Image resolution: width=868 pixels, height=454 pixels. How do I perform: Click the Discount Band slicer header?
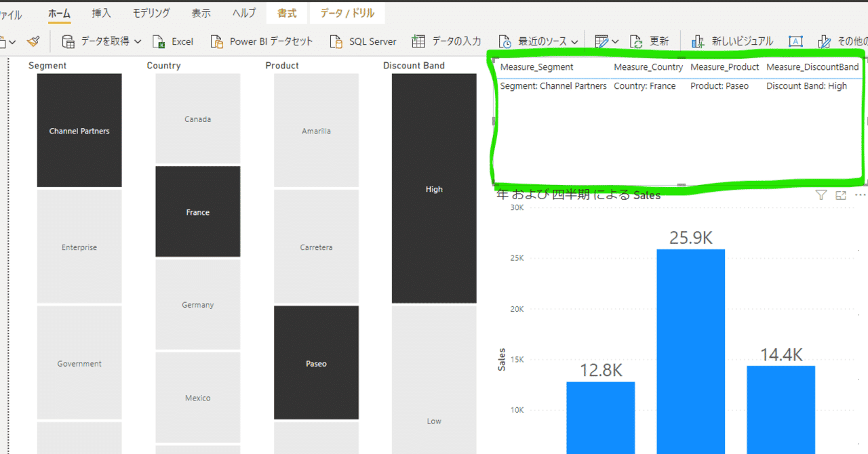[x=414, y=66]
